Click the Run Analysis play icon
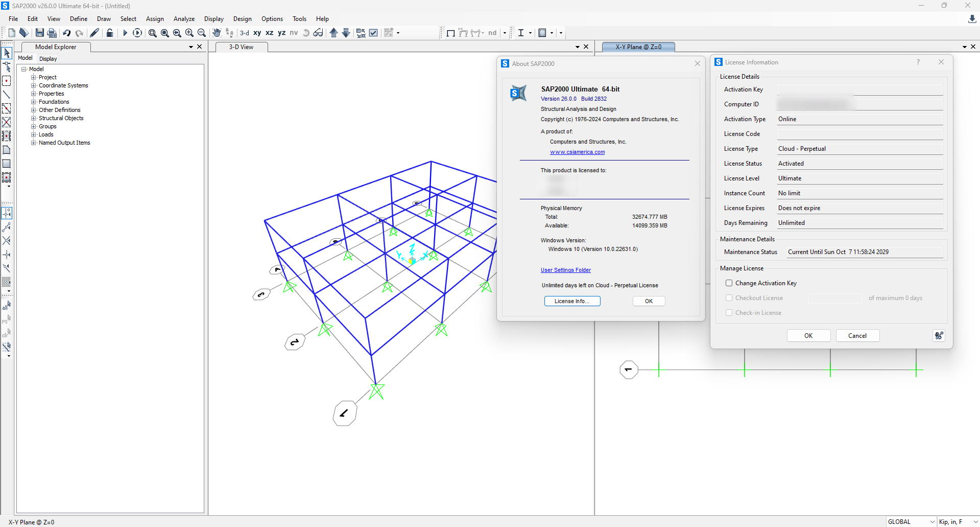Image resolution: width=980 pixels, height=527 pixels. pyautogui.click(x=125, y=33)
